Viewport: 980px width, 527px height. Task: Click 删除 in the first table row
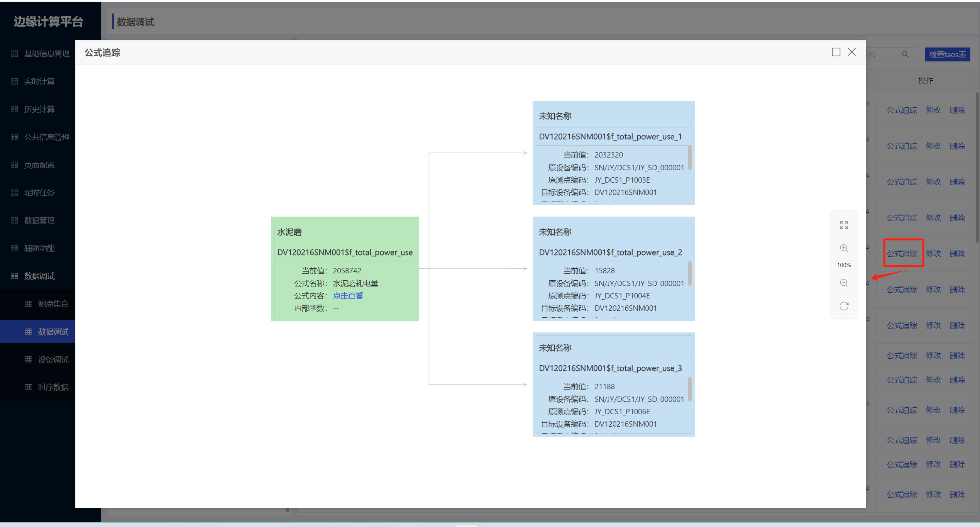pos(957,110)
